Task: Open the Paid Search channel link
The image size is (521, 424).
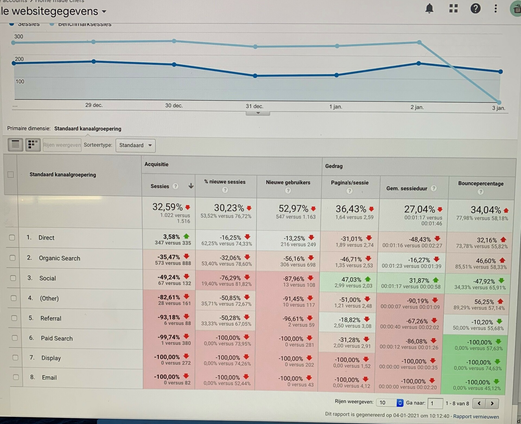Action: (57, 338)
